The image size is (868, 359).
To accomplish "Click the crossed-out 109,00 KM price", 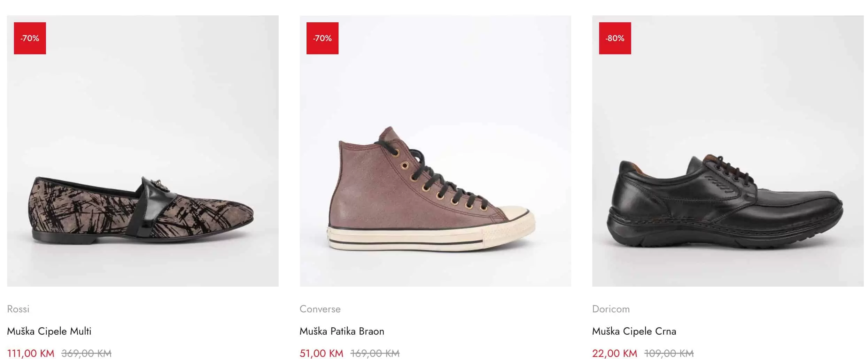I will point(669,353).
